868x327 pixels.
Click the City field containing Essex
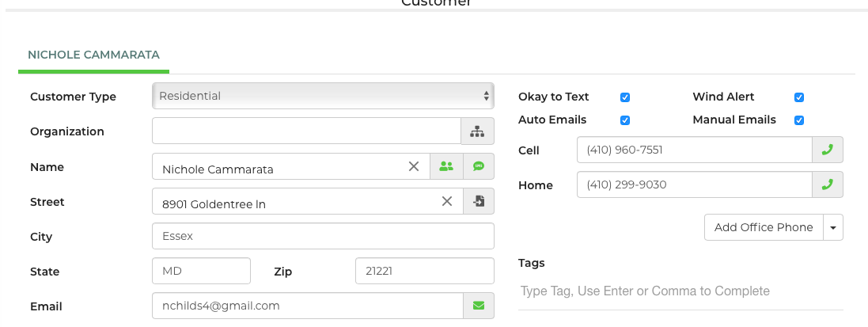[x=323, y=236]
